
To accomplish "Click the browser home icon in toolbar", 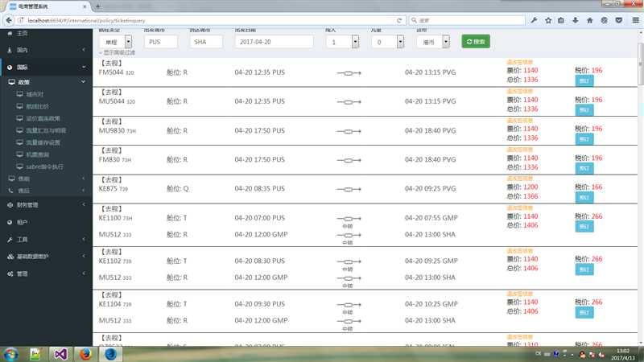I will pyautogui.click(x=590, y=20).
